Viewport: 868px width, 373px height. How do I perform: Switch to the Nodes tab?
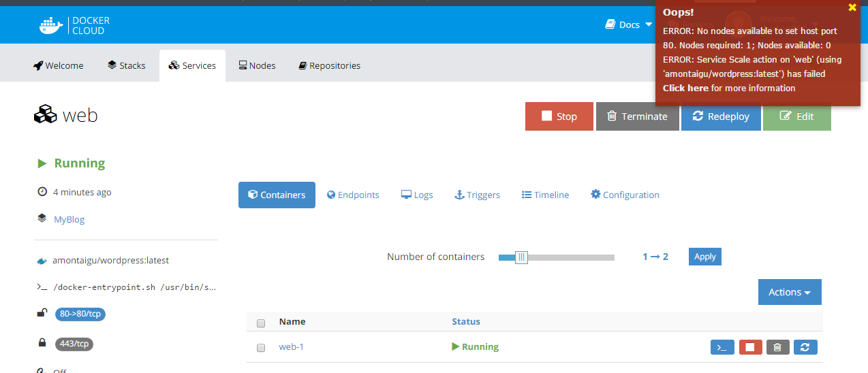pos(257,65)
